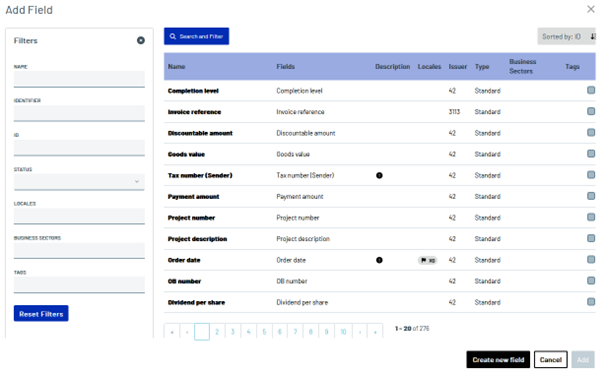Click Create new field button

coord(498,360)
